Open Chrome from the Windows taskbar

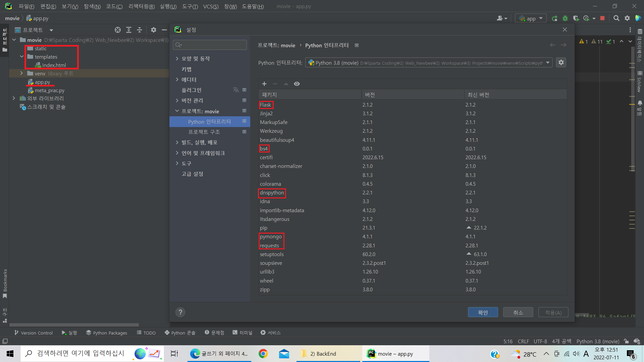click(263, 354)
